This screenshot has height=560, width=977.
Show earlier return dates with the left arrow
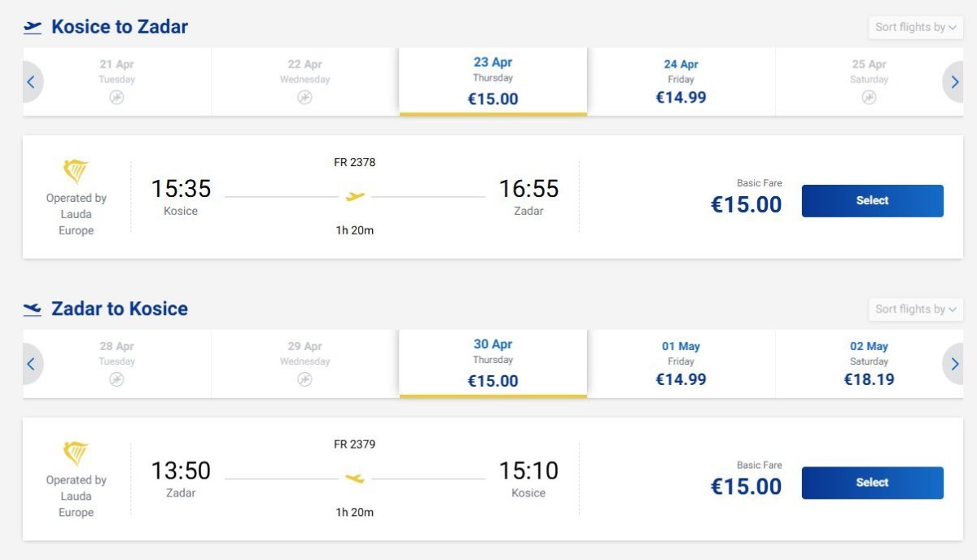click(31, 364)
